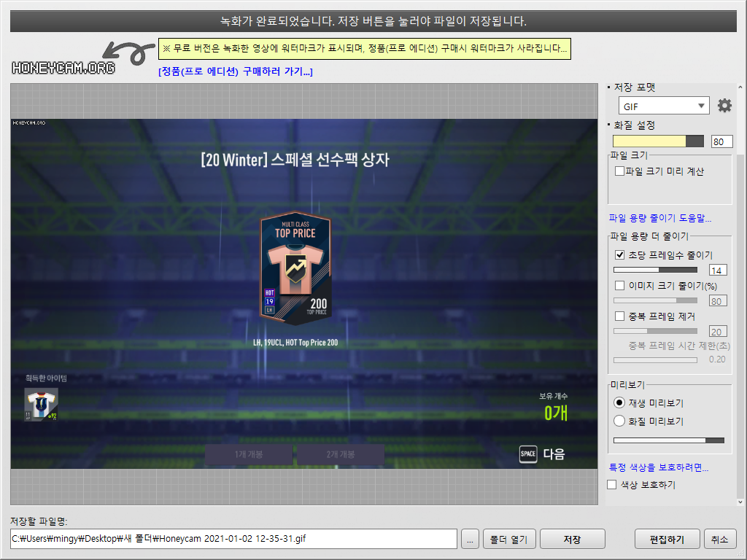Adjust the frames per second slider

click(x=656, y=270)
